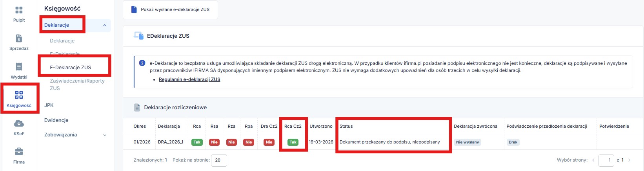The height and width of the screenshot is (171, 644).
Task: Select the Księgowość sidebar icon
Action: point(19,95)
